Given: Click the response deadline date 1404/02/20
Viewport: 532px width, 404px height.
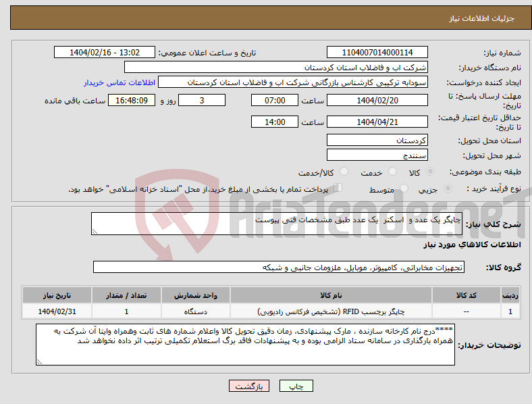Looking at the screenshot, I should click(x=377, y=100).
